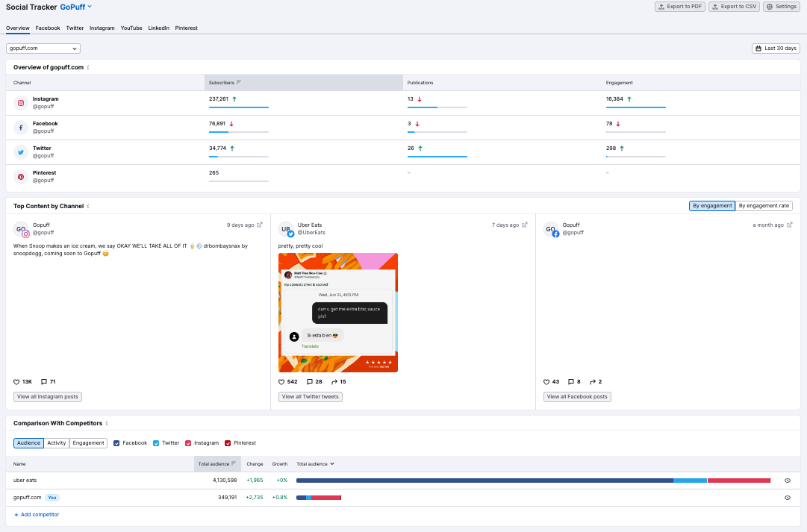Click the share icon showing 15 shares

tap(334, 382)
